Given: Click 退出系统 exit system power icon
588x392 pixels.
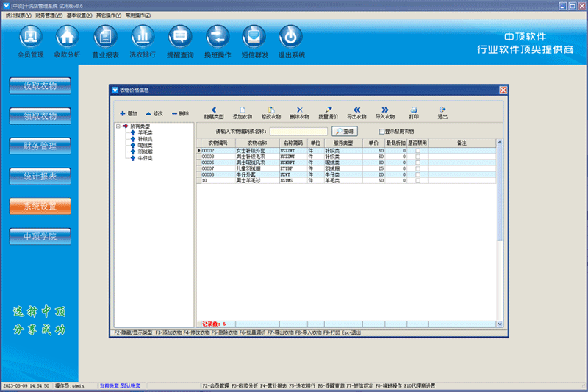Looking at the screenshot, I should pos(291,37).
